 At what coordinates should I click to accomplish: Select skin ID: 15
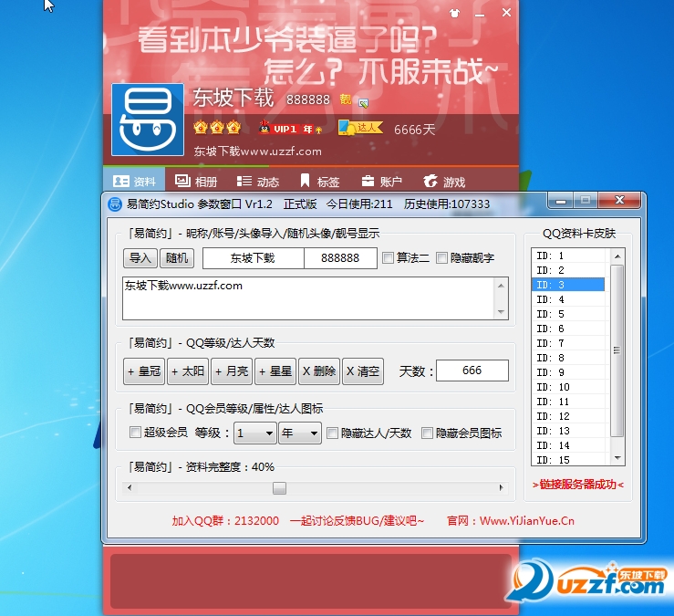568,459
